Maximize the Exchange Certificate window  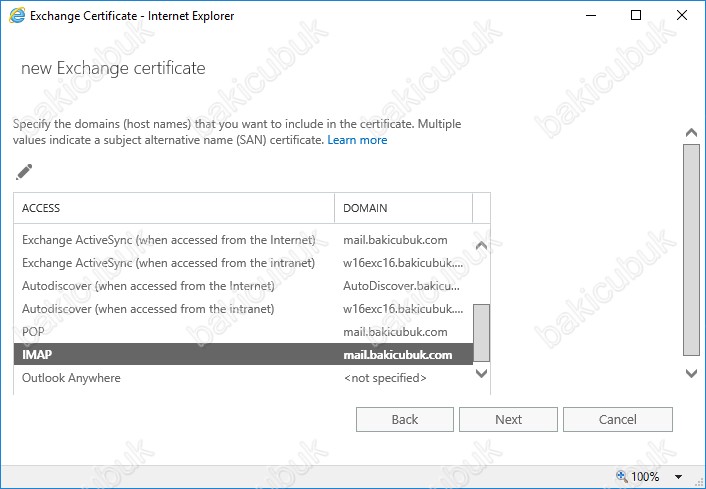pos(636,15)
